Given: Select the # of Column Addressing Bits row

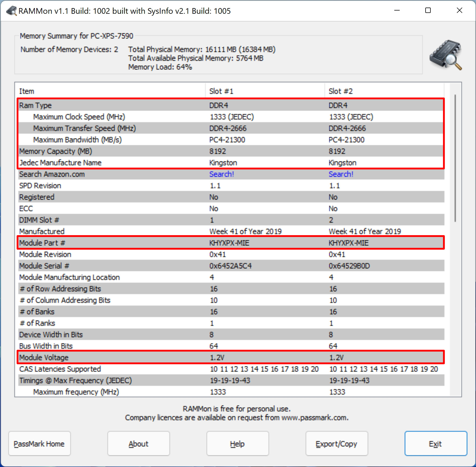Looking at the screenshot, I should click(x=231, y=300).
